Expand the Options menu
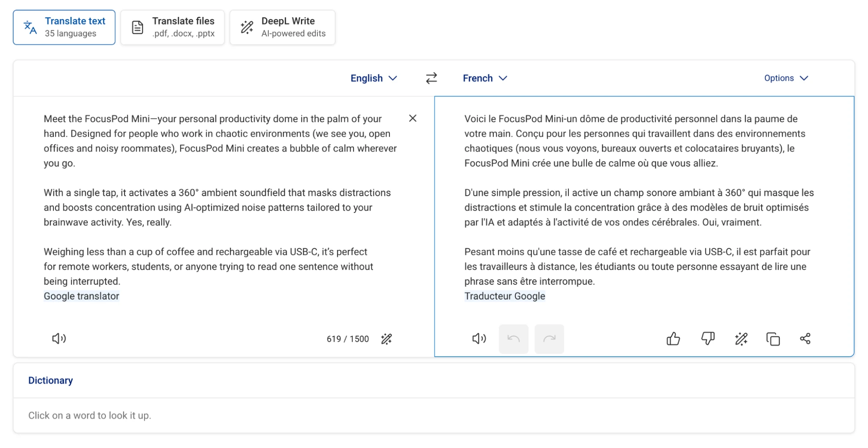 click(786, 78)
